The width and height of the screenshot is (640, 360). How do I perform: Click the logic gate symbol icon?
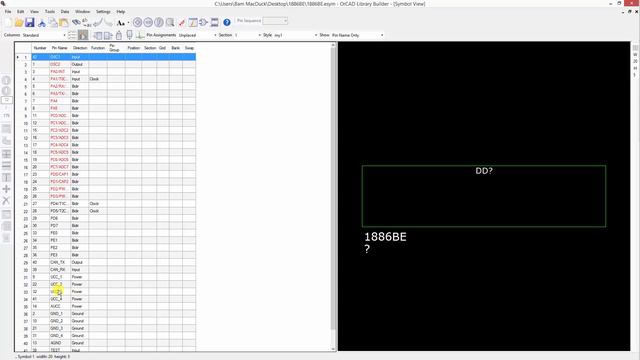point(203,22)
